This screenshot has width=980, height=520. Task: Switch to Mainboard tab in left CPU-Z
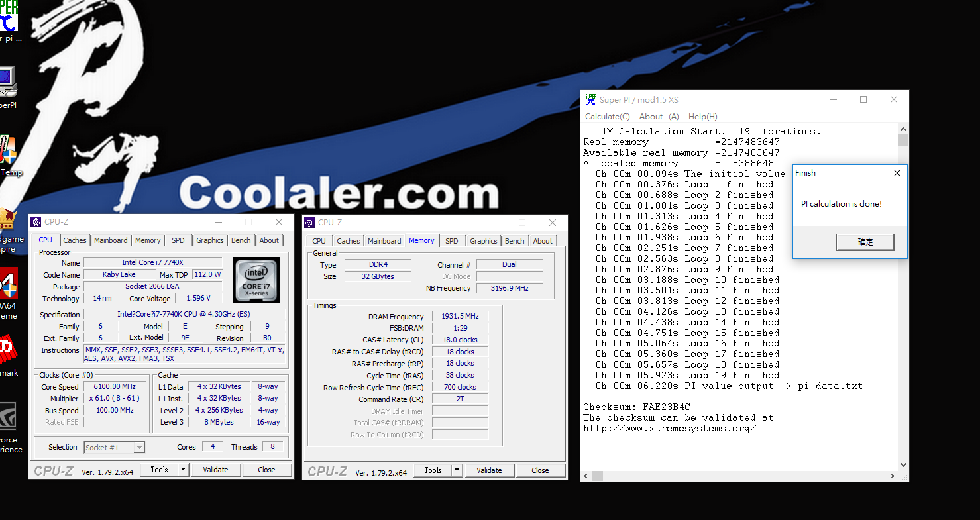pyautogui.click(x=111, y=240)
